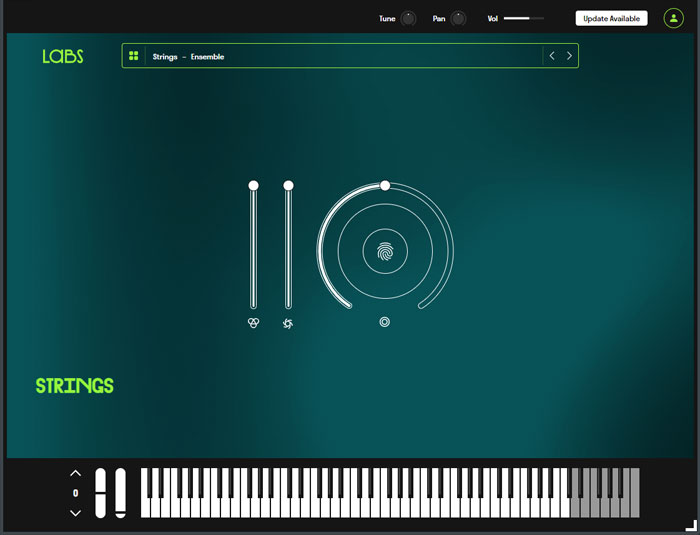
Task: Click the dynamics slider swirl icon
Action: click(288, 323)
